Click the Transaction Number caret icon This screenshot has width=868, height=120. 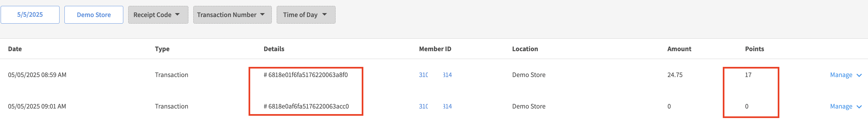263,14
